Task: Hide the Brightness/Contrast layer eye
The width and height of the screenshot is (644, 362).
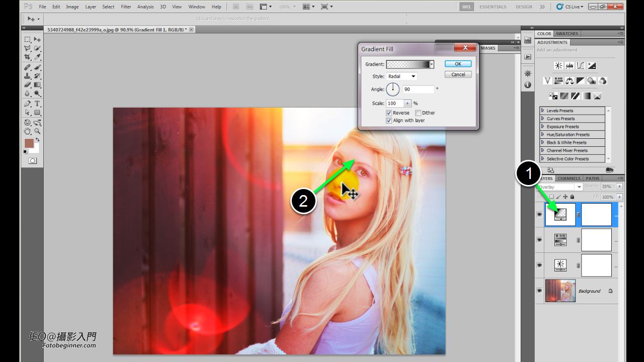Action: (x=539, y=265)
